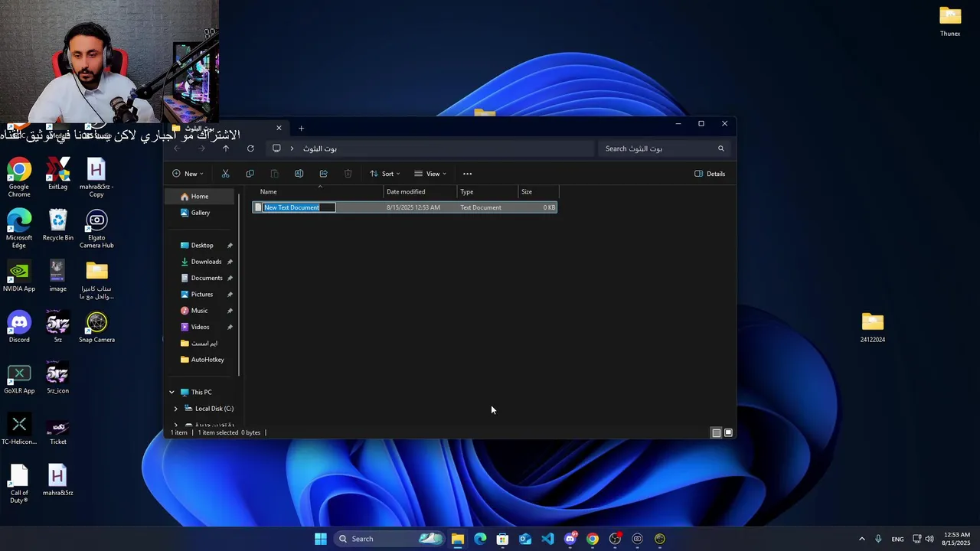The image size is (980, 551).
Task: Open Desktop in Quick access
Action: [x=201, y=246]
